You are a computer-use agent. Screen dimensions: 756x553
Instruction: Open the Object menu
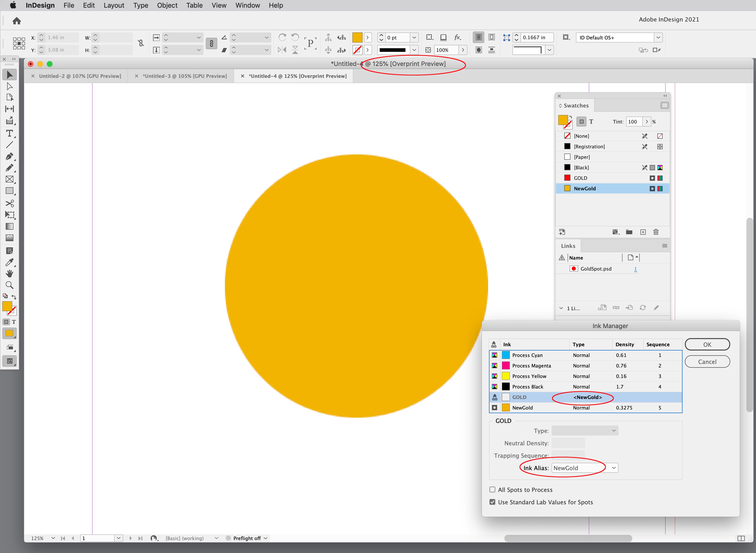click(167, 5)
